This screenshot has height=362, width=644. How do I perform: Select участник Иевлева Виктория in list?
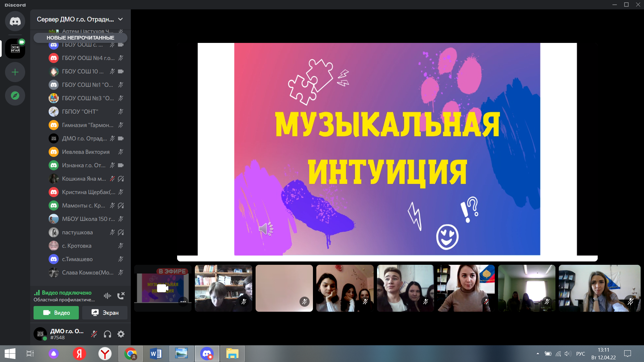[86, 152]
